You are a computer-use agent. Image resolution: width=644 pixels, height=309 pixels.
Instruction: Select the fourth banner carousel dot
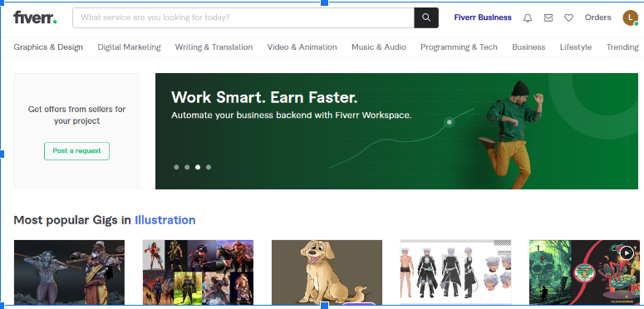(x=209, y=167)
